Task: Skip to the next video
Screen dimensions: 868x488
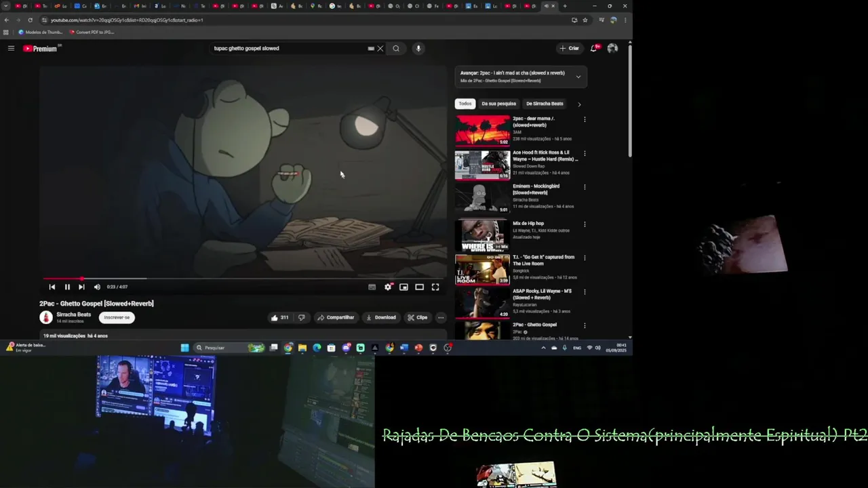Action: (x=81, y=287)
